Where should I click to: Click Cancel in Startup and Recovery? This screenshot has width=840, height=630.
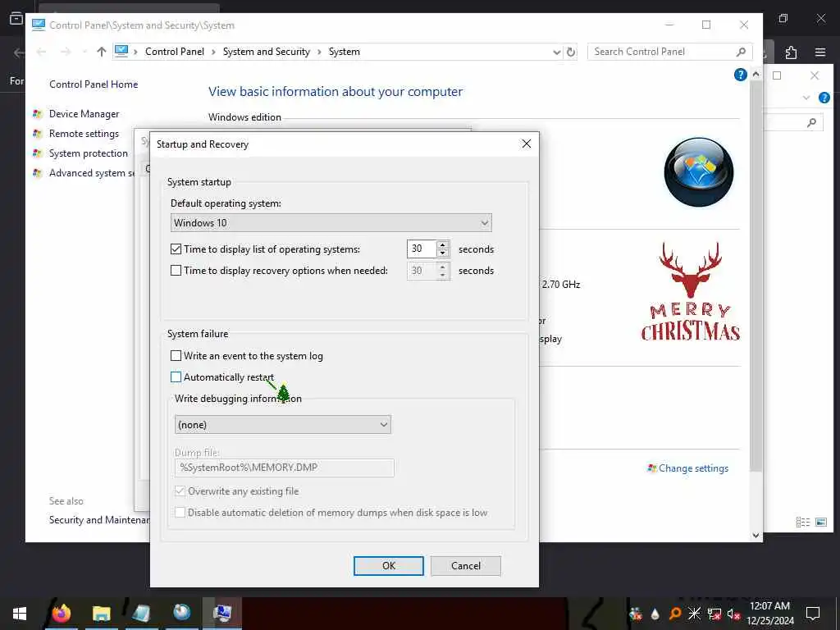pyautogui.click(x=466, y=566)
